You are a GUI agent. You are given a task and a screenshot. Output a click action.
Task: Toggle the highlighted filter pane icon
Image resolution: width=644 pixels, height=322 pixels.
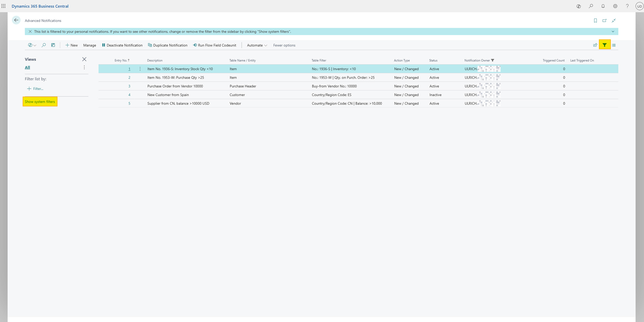pos(604,45)
